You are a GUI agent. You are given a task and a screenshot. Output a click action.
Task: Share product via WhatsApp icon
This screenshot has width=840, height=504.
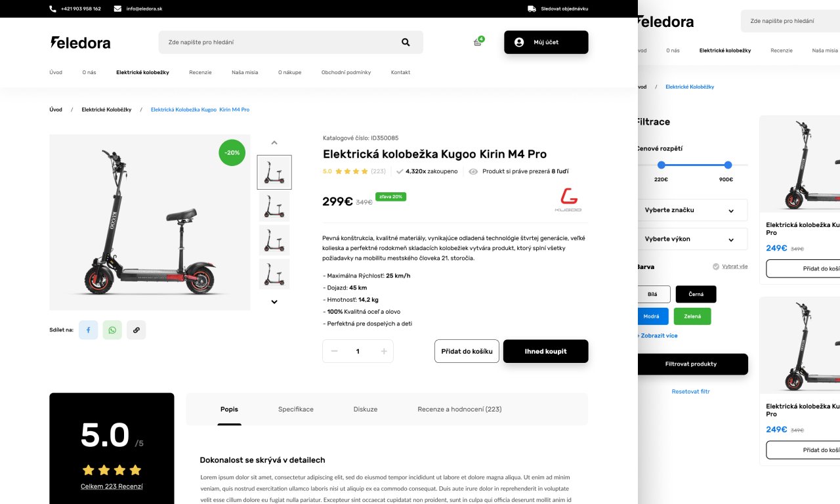(112, 330)
